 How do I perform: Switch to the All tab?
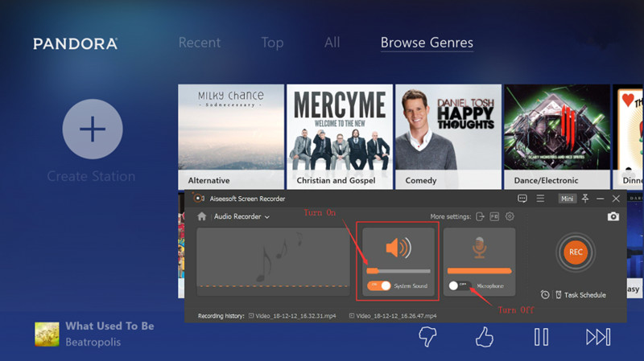tap(332, 43)
